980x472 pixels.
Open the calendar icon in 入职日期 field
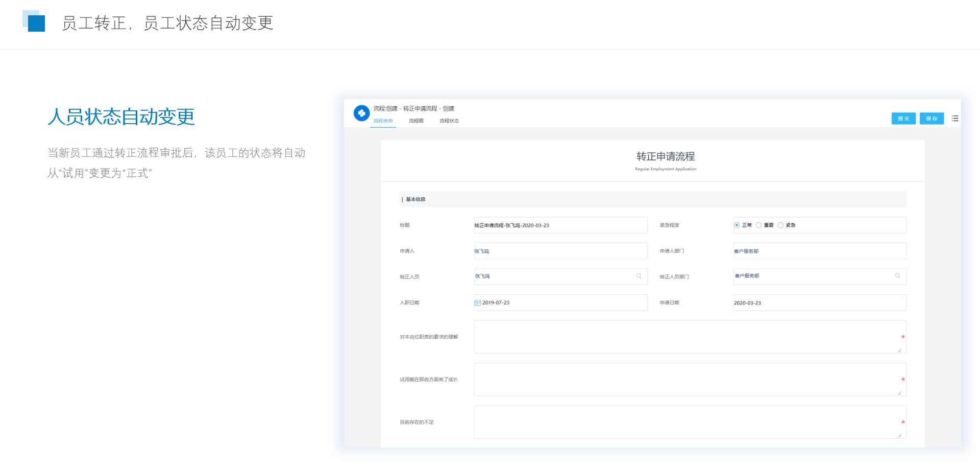point(478,303)
